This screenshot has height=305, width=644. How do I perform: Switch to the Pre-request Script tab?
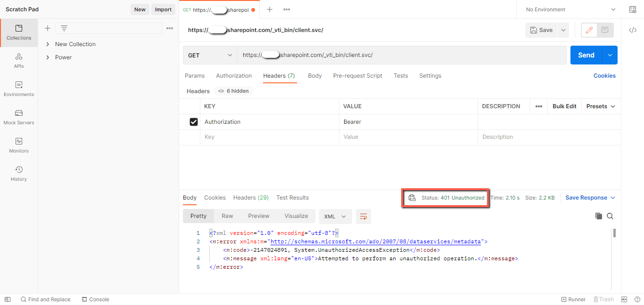pos(358,76)
